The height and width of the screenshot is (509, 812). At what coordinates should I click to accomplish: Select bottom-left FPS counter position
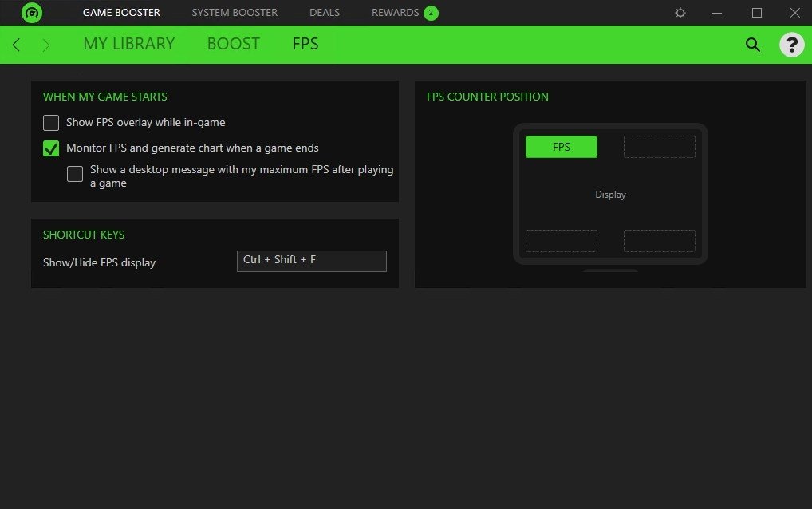tap(562, 241)
